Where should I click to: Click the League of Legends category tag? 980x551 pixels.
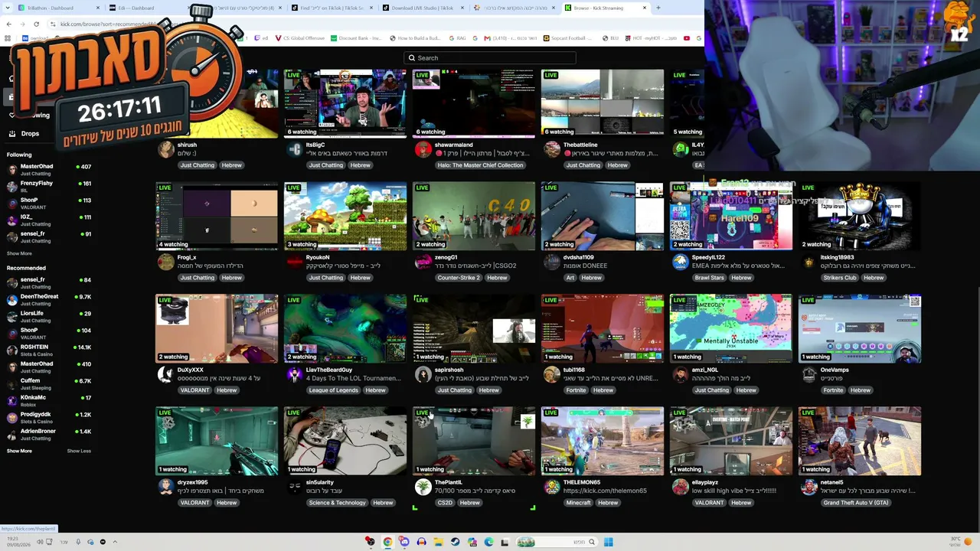(333, 390)
